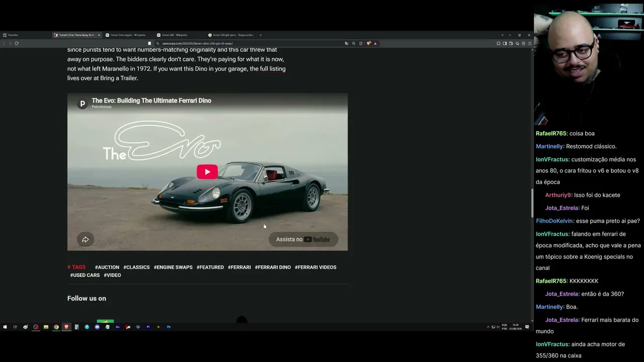Open Brave browser taskbar icon
Image resolution: width=644 pixels, height=362 pixels.
[x=66, y=327]
